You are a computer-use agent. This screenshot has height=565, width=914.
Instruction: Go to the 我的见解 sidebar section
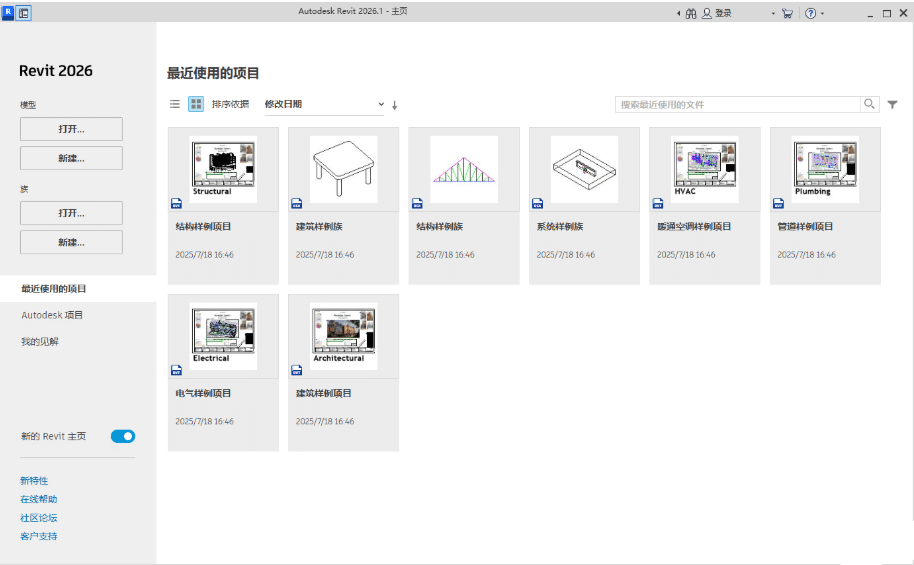pos(40,341)
